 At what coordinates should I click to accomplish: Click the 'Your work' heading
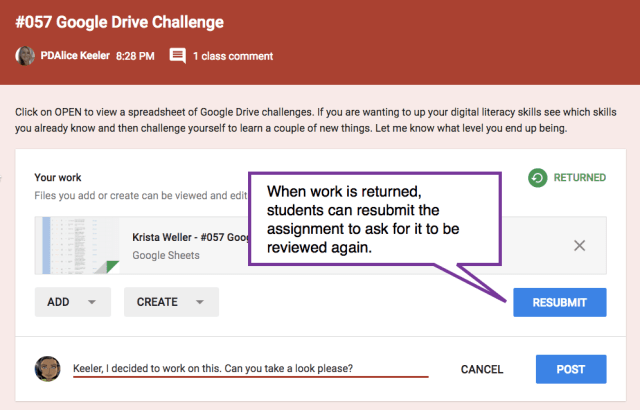click(x=58, y=177)
